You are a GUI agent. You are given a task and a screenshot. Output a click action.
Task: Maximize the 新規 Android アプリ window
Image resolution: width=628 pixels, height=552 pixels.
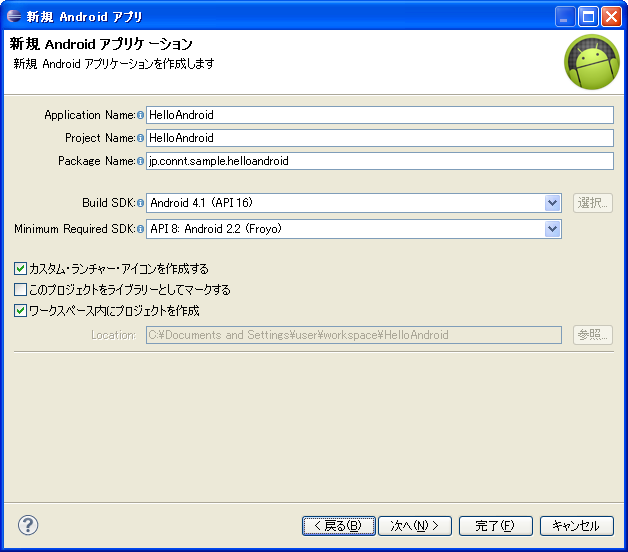(588, 16)
